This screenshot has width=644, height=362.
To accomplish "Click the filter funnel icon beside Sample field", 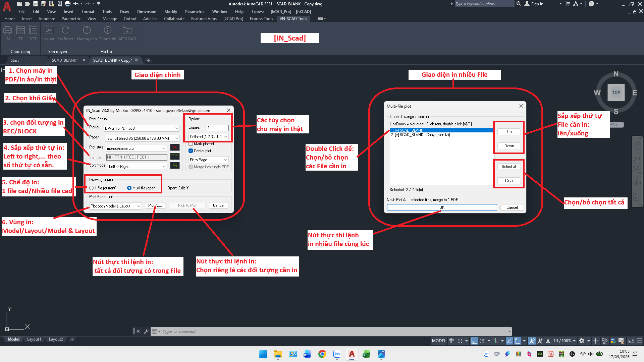I will 175,157.
